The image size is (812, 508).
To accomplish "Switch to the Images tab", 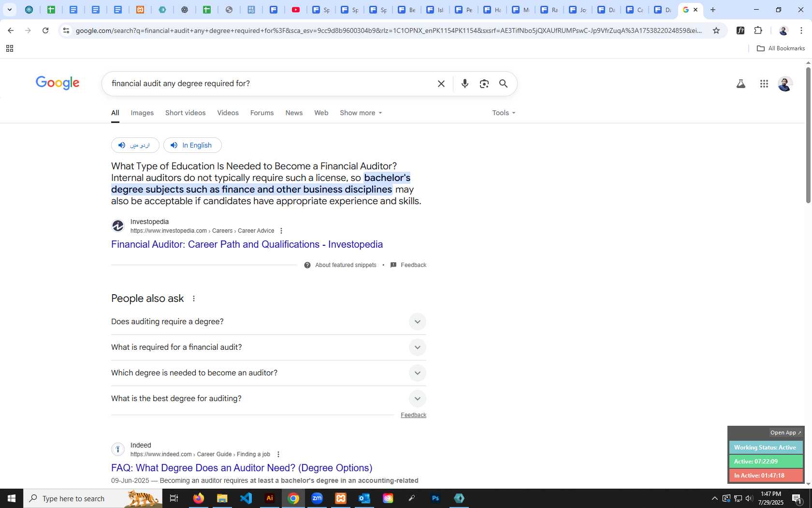I will click(x=142, y=113).
